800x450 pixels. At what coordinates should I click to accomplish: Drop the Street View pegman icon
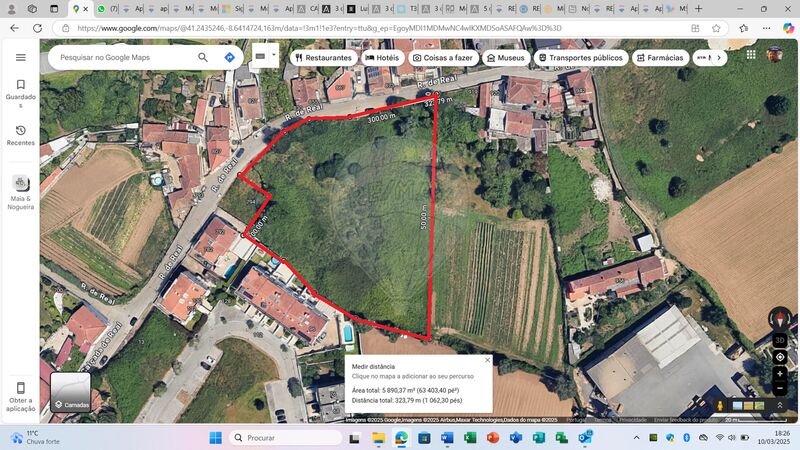pyautogui.click(x=720, y=406)
